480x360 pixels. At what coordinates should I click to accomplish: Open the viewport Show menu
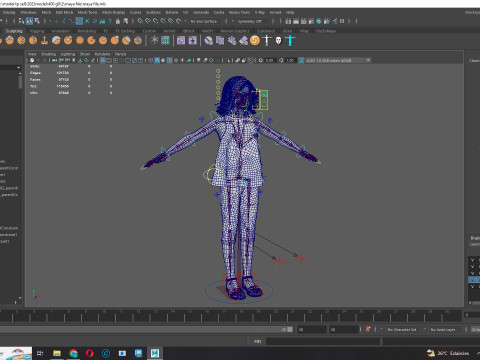[x=85, y=54]
